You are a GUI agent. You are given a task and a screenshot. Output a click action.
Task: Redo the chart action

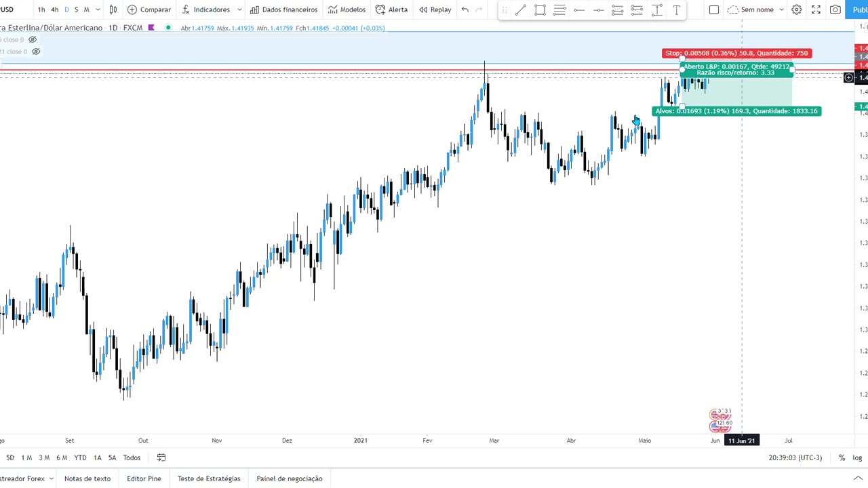tap(479, 9)
